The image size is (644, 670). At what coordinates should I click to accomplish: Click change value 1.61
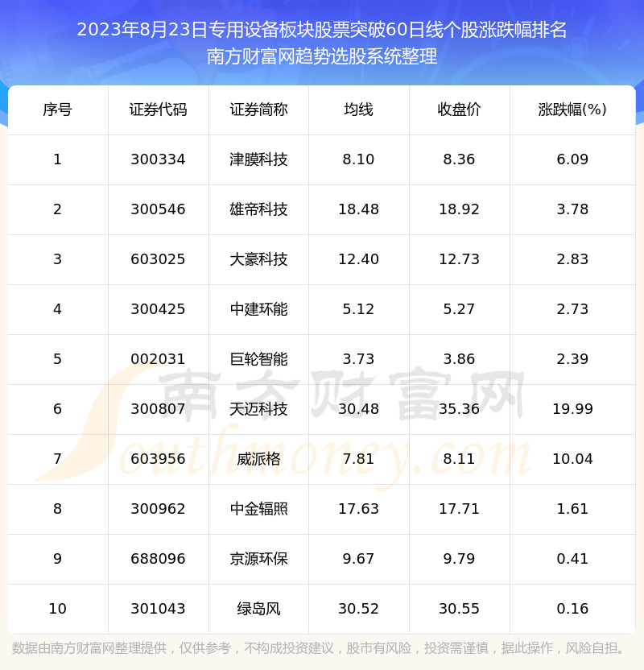(x=572, y=509)
